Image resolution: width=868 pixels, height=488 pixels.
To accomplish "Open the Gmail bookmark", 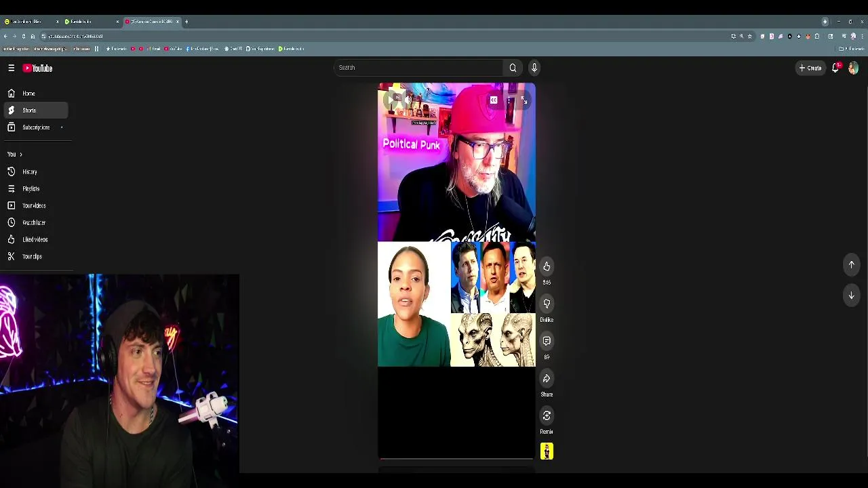I will click(153, 49).
